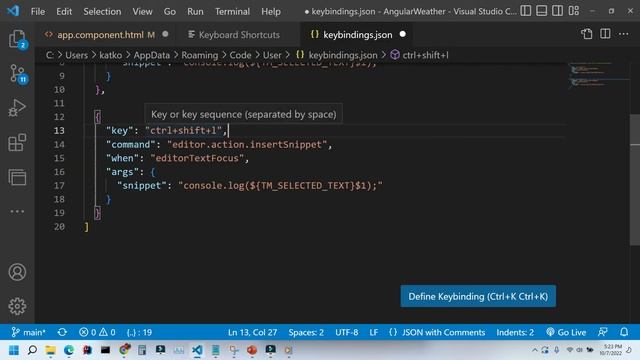
Task: Open the Edit menu
Action: (64, 11)
